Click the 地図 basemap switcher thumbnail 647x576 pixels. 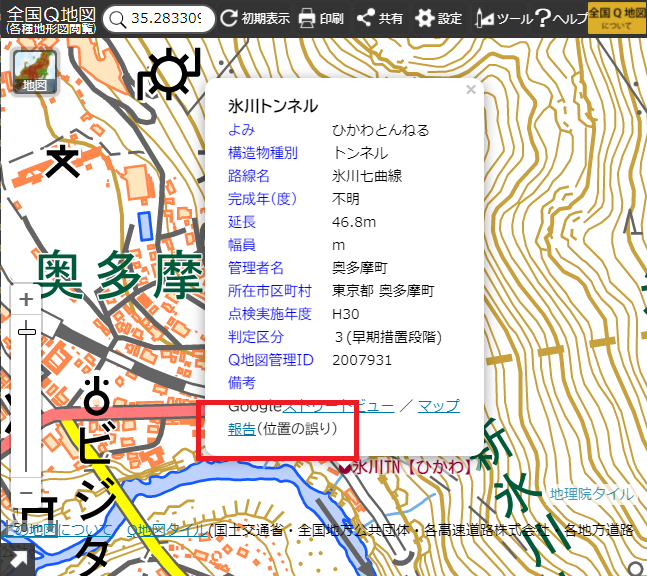(35, 73)
